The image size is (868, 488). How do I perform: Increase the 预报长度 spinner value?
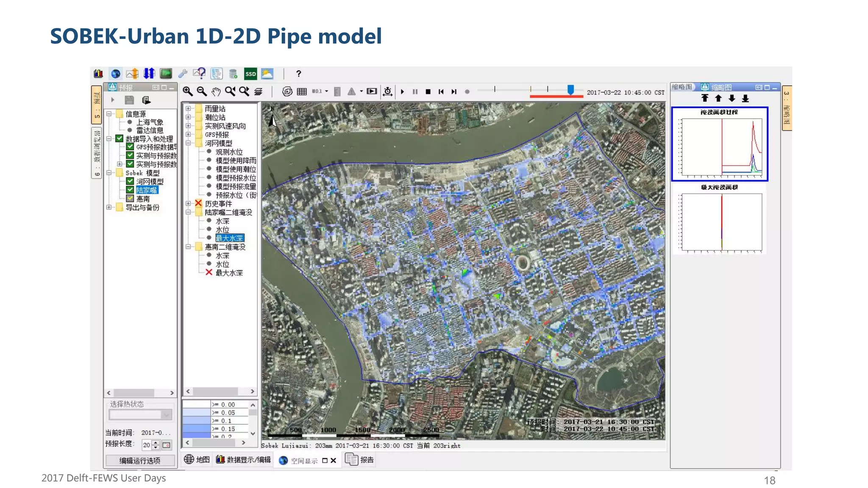[156, 442]
